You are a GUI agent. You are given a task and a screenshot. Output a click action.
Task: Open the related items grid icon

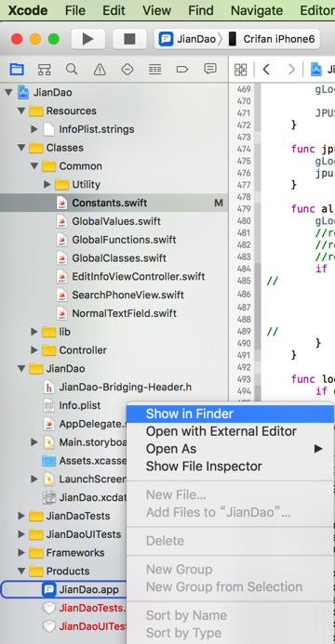pos(241,70)
